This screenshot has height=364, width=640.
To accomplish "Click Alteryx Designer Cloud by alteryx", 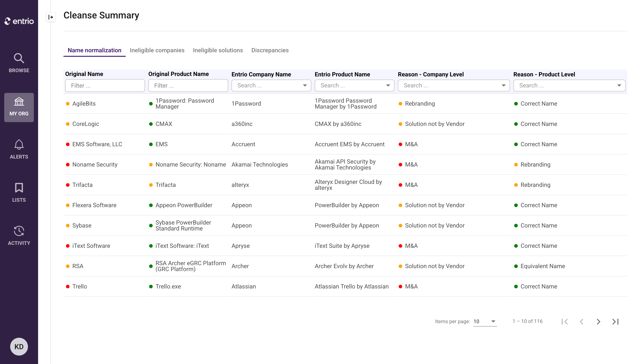I will point(348,185).
